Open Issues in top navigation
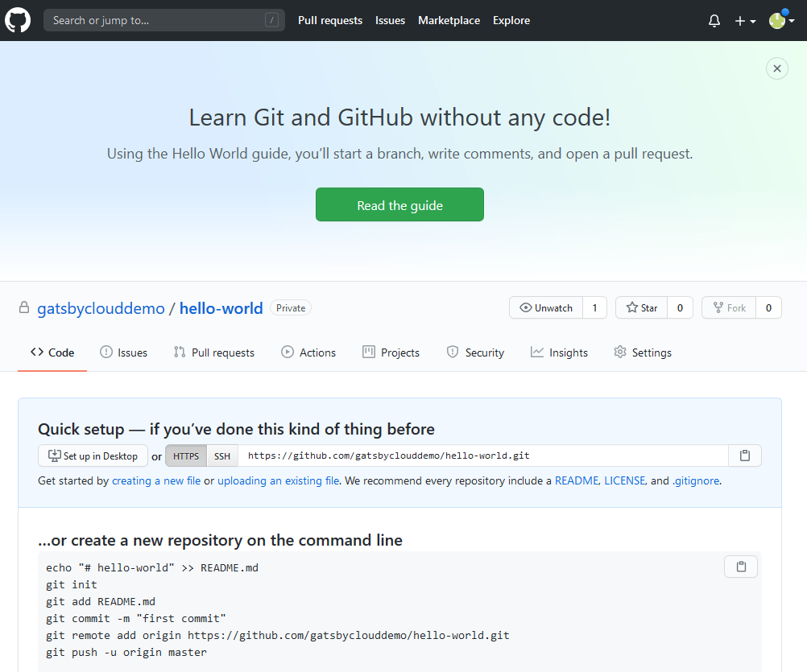This screenshot has width=807, height=672. coord(390,21)
